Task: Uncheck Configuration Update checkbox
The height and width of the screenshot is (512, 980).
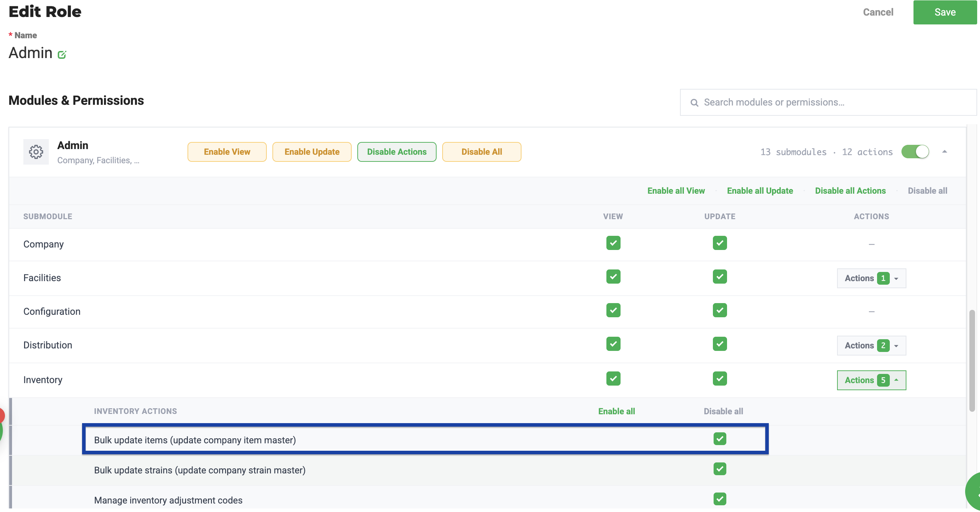Action: pyautogui.click(x=720, y=310)
